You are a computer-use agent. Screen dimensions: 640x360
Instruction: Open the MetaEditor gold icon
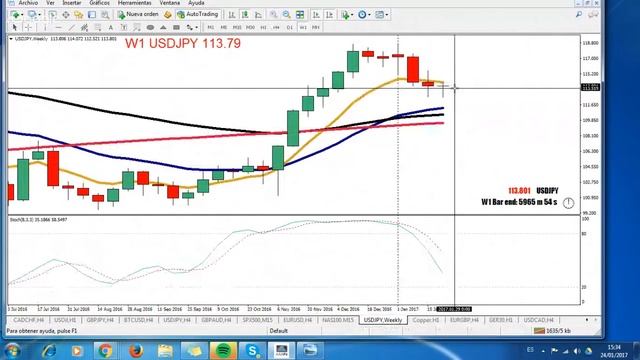coord(168,15)
